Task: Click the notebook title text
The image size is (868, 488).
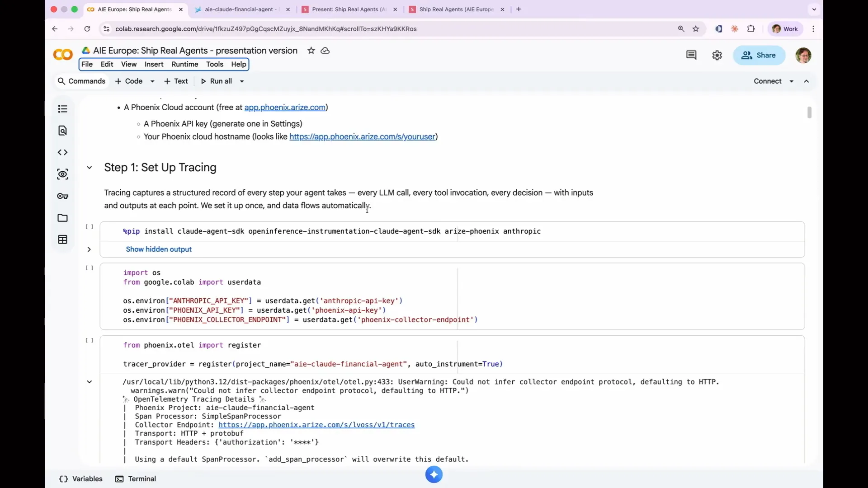Action: click(x=195, y=51)
